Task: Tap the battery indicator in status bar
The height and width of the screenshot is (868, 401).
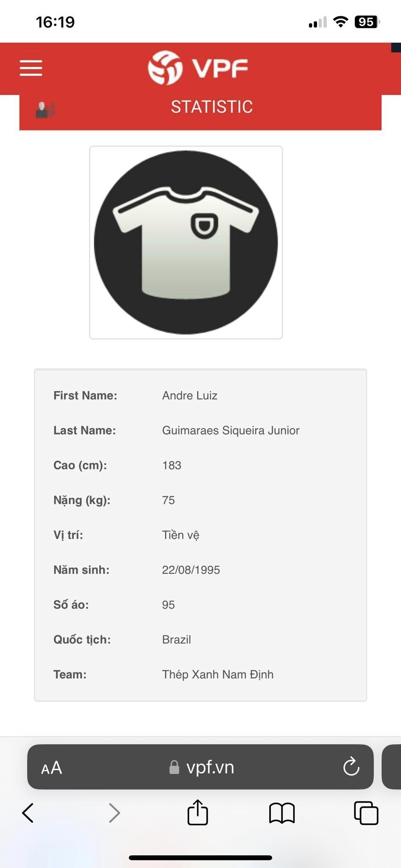Action: (367, 22)
